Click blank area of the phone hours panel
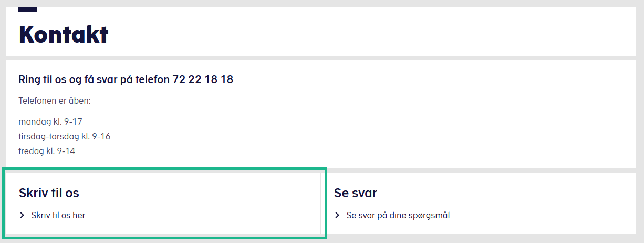Screen dimensions: 644x243 [x=420, y=126]
